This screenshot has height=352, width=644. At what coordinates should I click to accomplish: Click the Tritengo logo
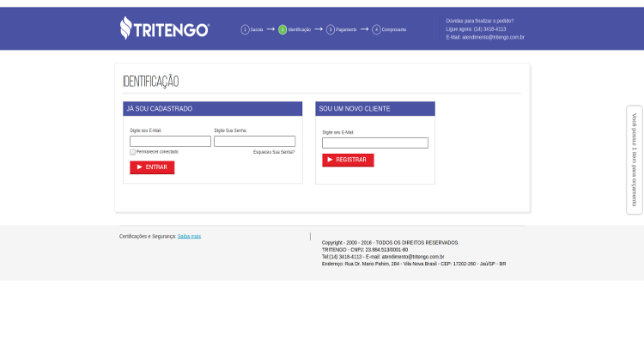(x=165, y=28)
